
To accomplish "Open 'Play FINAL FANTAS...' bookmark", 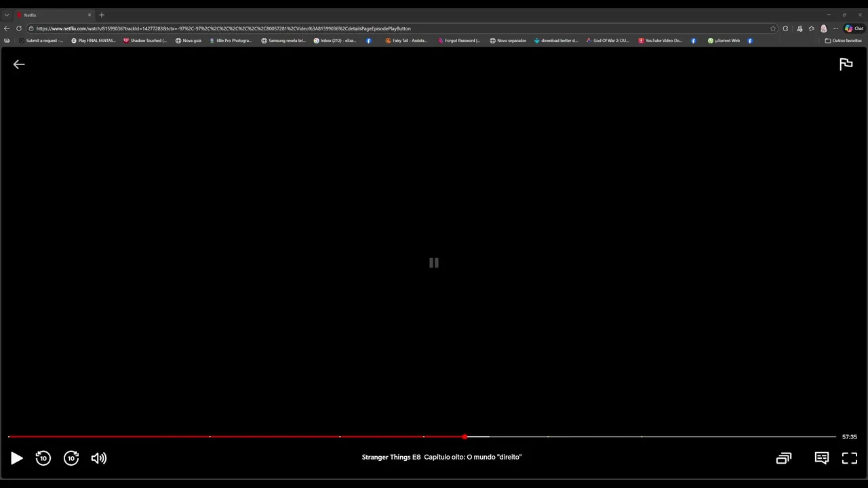I will (x=94, y=41).
